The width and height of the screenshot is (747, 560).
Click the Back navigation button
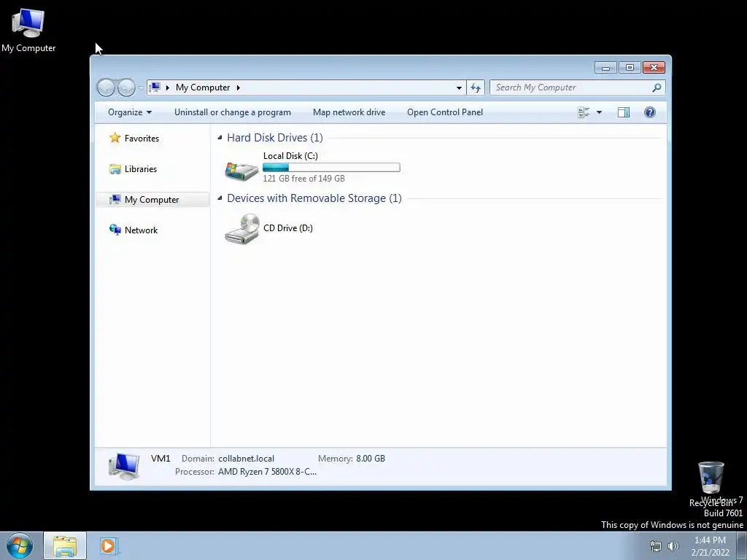pyautogui.click(x=106, y=87)
